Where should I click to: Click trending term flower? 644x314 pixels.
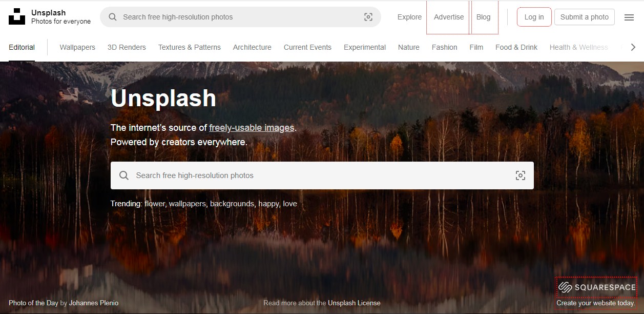pyautogui.click(x=155, y=204)
